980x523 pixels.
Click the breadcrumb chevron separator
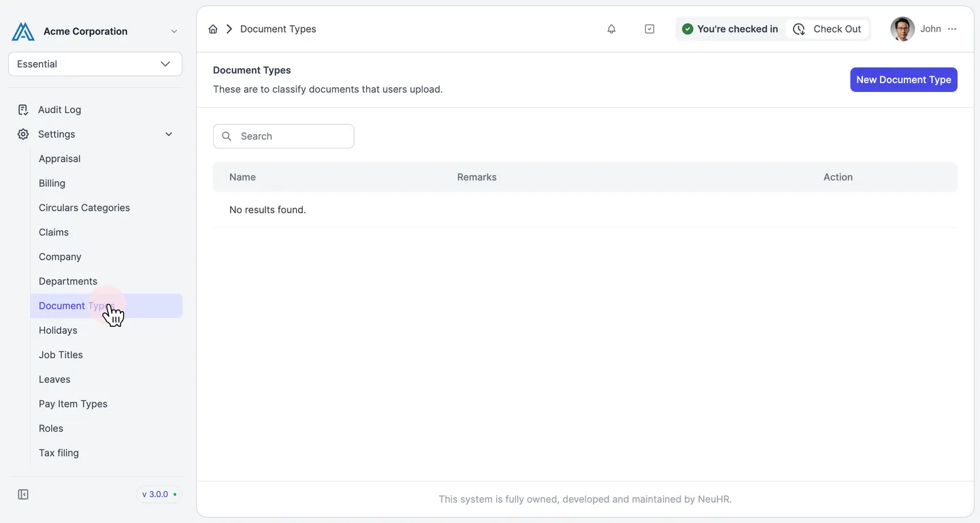click(229, 29)
